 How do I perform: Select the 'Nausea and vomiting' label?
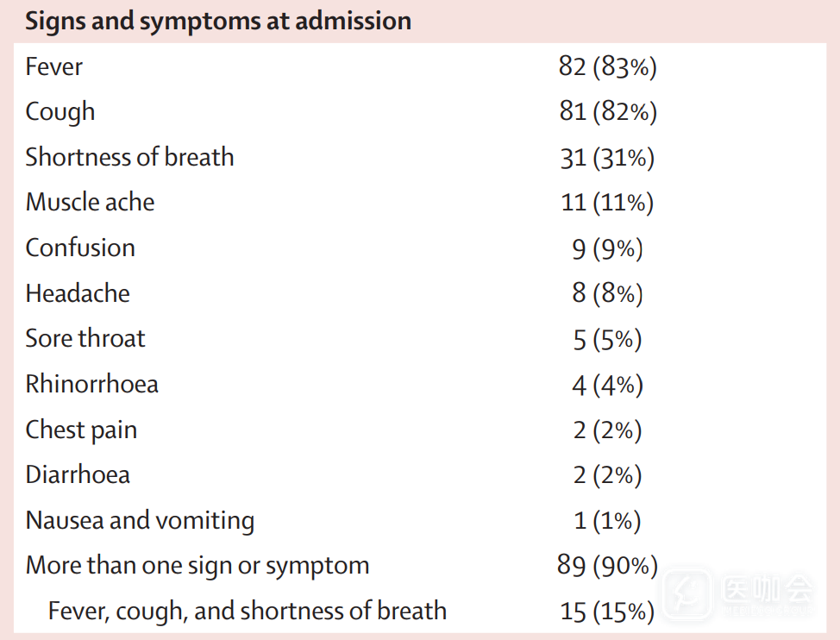pos(140,521)
